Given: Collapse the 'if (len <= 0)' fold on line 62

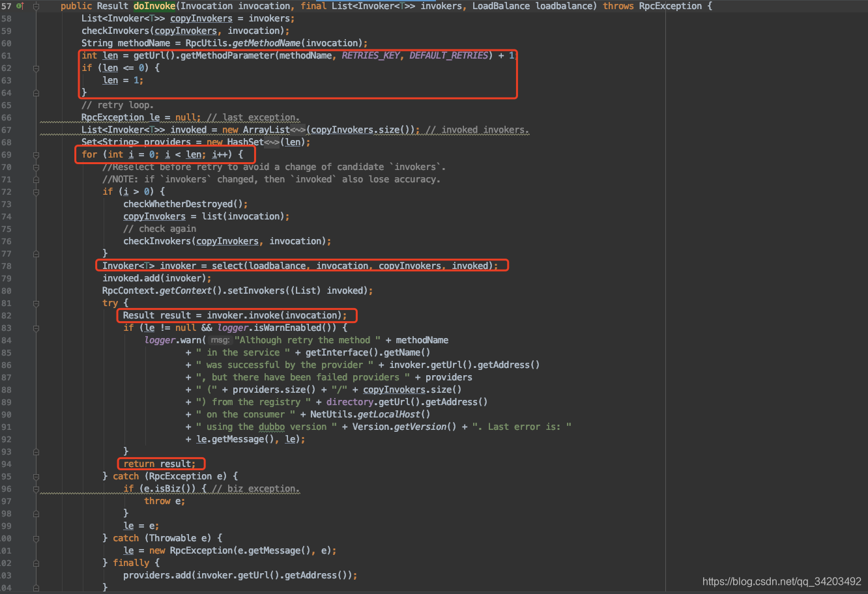Looking at the screenshot, I should click(x=35, y=68).
